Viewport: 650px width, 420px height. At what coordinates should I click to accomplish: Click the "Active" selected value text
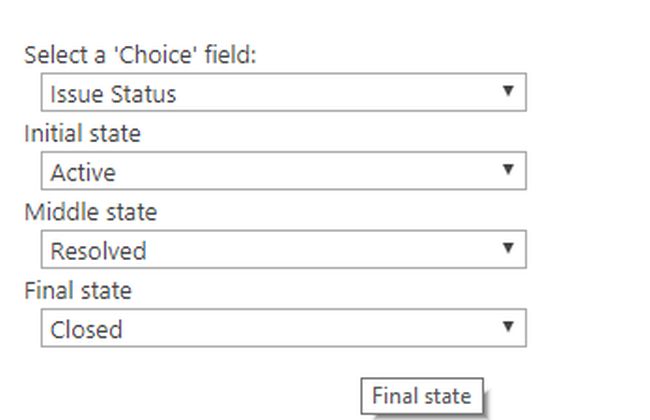tap(83, 172)
